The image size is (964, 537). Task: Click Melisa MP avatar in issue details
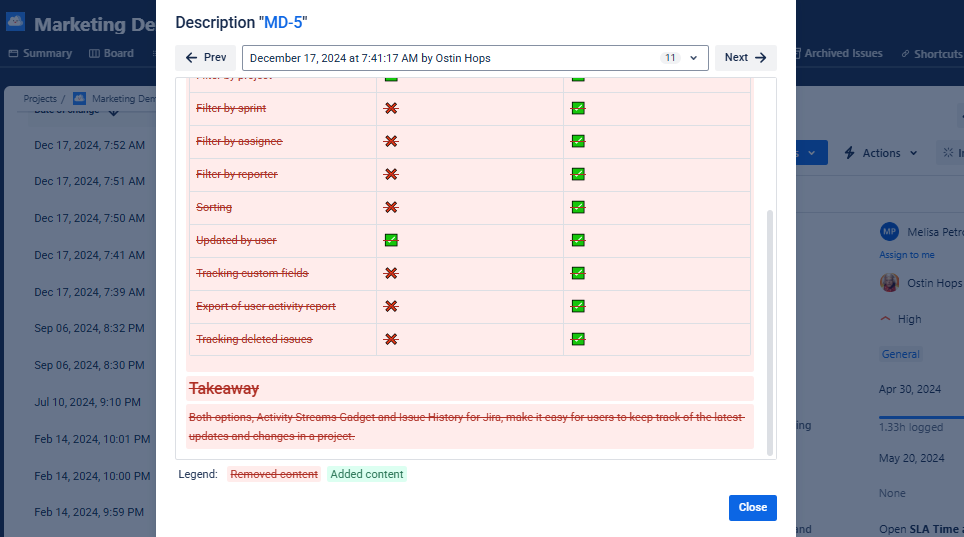[890, 232]
